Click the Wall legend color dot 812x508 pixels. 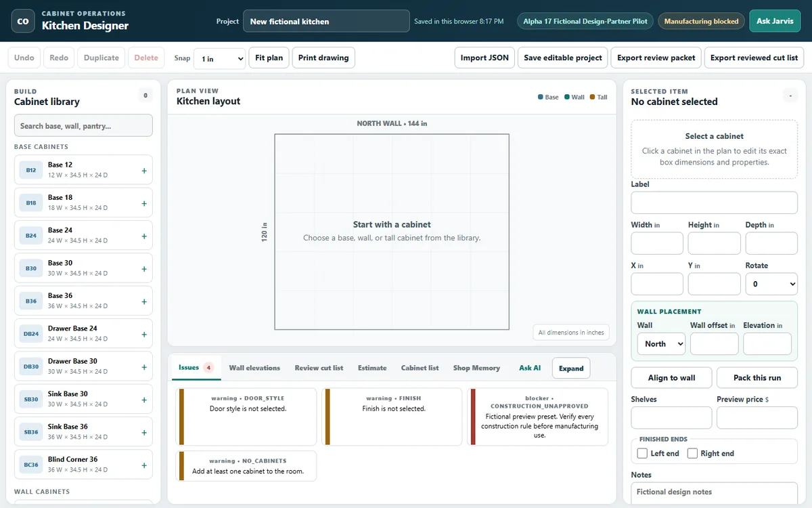click(x=567, y=98)
